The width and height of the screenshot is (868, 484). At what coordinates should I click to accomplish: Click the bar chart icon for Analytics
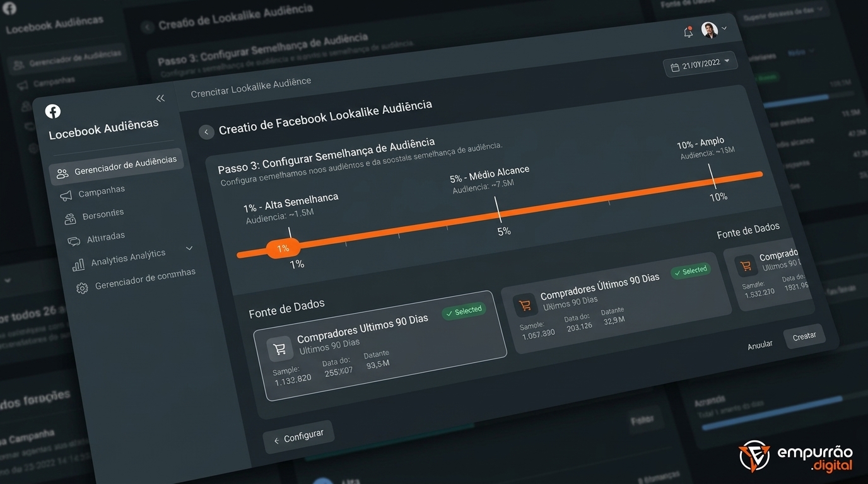[78, 265]
